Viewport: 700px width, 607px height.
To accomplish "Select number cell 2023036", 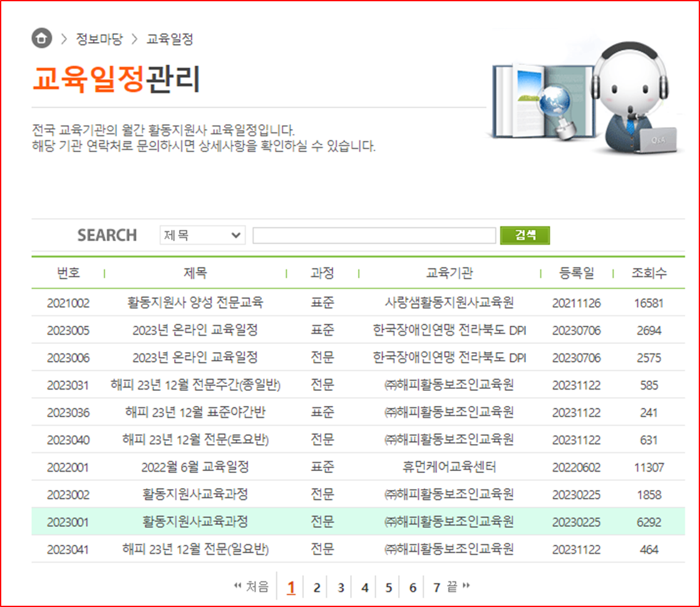I will [68, 412].
